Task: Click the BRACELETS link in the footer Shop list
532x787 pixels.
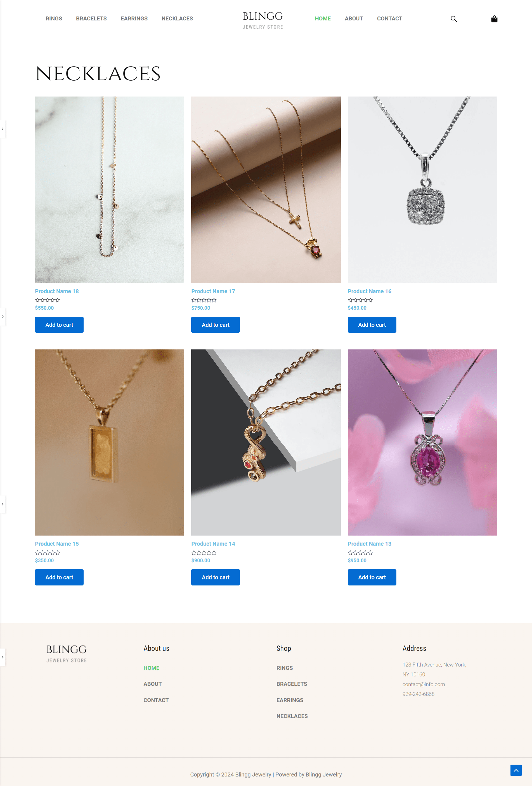Action: point(292,684)
